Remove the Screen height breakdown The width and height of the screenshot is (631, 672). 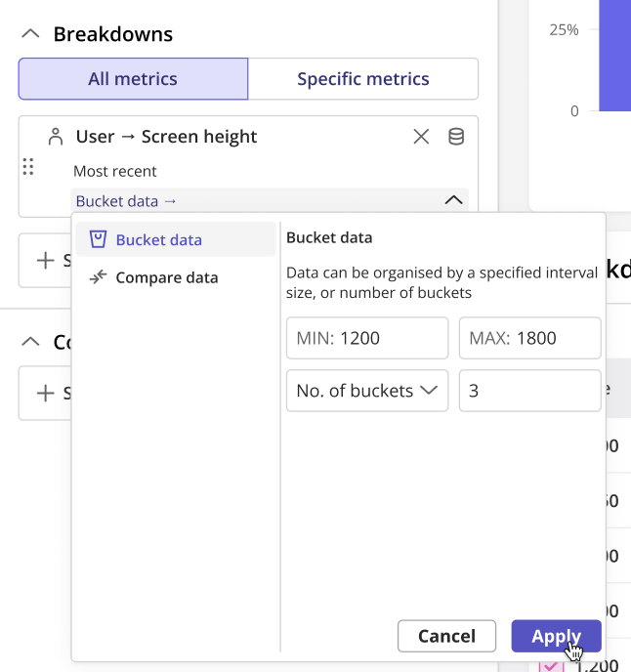[x=421, y=137]
